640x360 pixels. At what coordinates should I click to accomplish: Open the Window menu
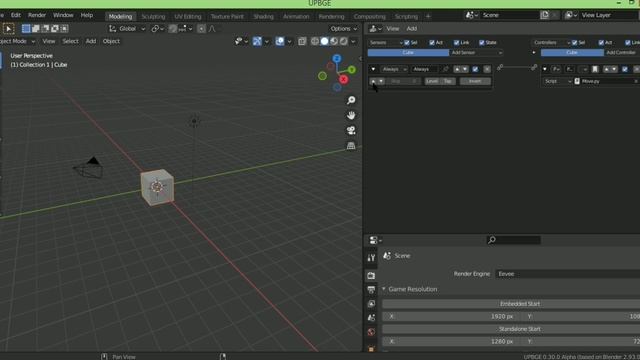(x=63, y=15)
